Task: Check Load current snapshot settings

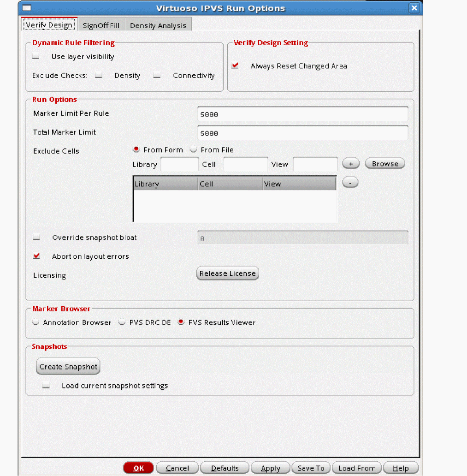Action: point(46,386)
